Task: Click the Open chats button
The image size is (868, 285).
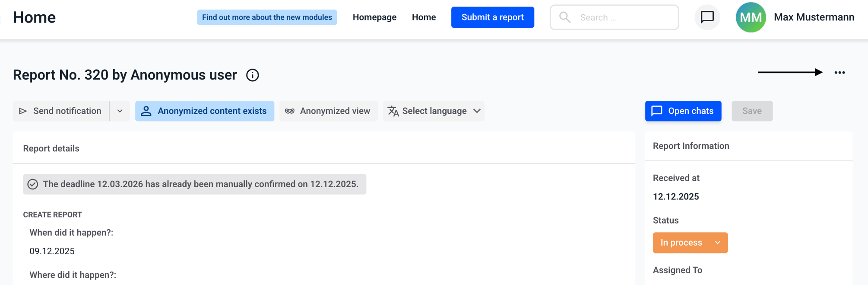Action: point(683,111)
